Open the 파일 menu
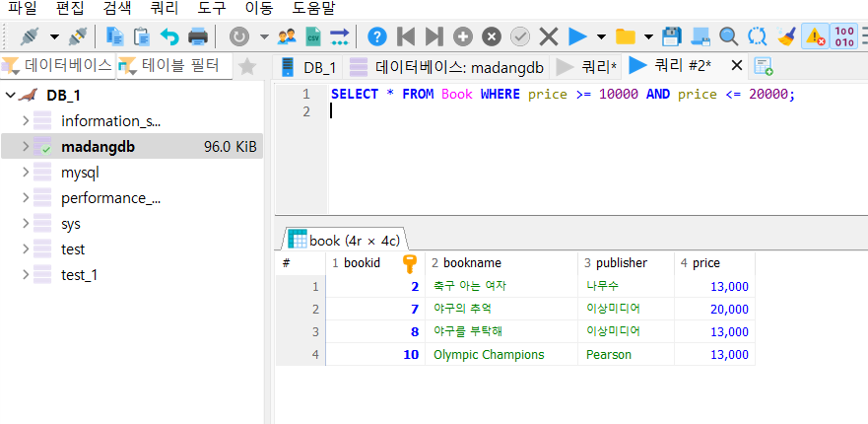Viewport: 868px width, 424px height. (x=22, y=8)
